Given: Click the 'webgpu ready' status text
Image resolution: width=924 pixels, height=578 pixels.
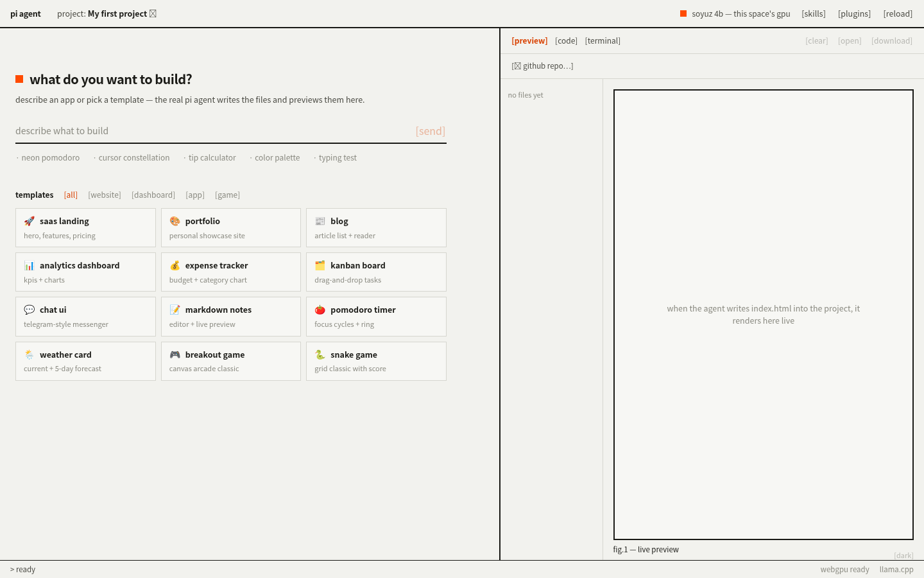Looking at the screenshot, I should coord(844,569).
